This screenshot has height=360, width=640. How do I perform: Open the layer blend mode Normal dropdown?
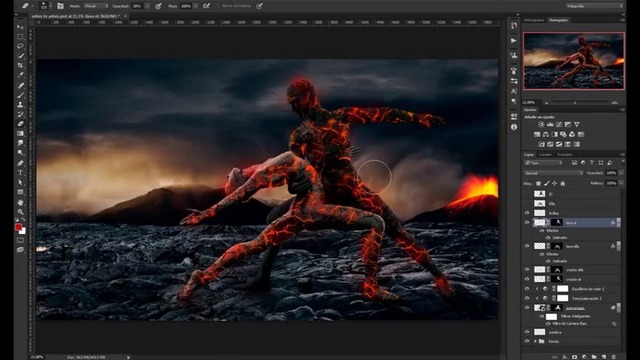(553, 173)
